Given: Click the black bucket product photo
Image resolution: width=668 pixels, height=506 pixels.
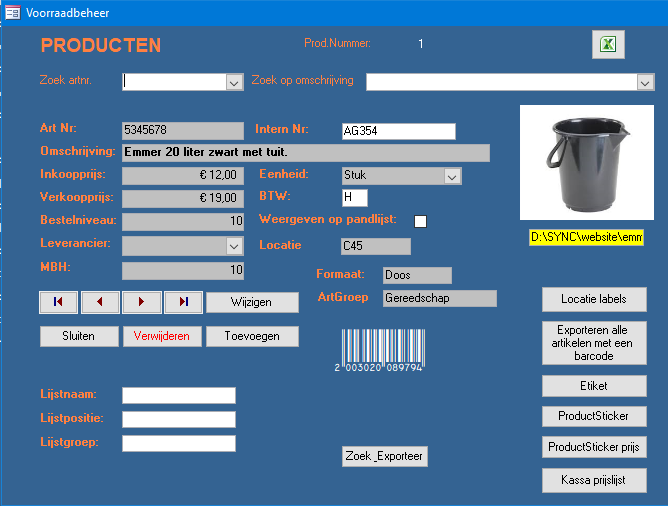Looking at the screenshot, I should click(586, 163).
